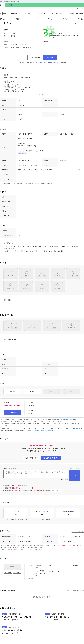Click the 주택자금 지원 welfare icon

tap(11, 286)
